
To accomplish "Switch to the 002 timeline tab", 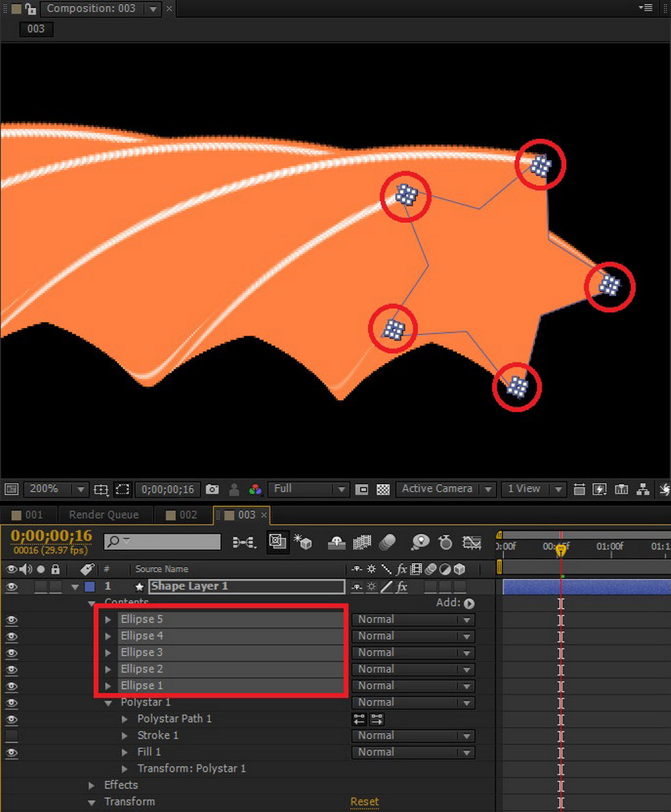I will [182, 515].
